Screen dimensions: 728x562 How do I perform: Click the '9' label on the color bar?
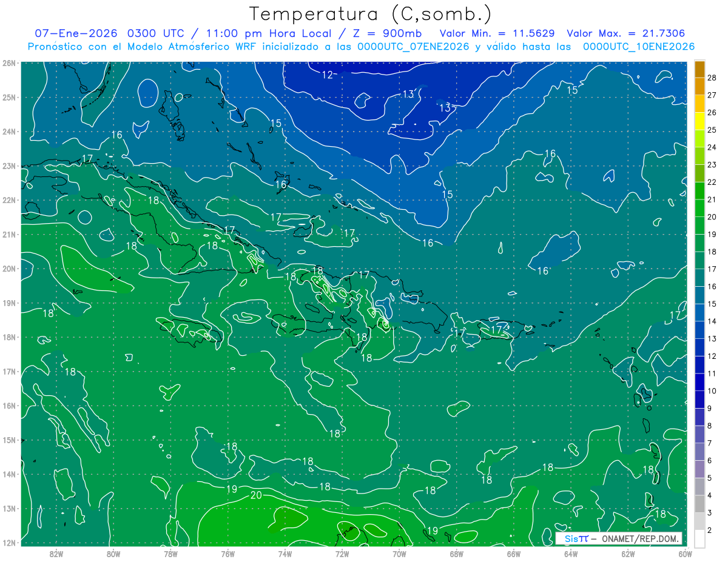[710, 408]
